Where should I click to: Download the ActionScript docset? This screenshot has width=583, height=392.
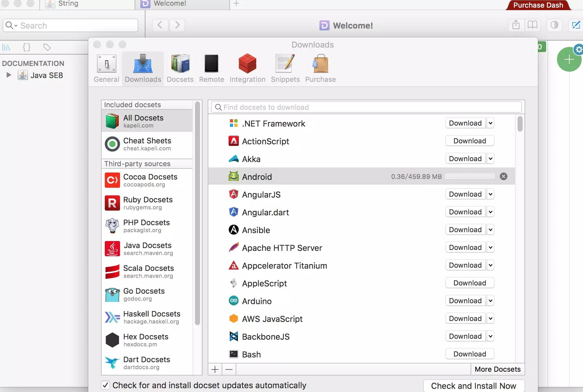tap(470, 141)
